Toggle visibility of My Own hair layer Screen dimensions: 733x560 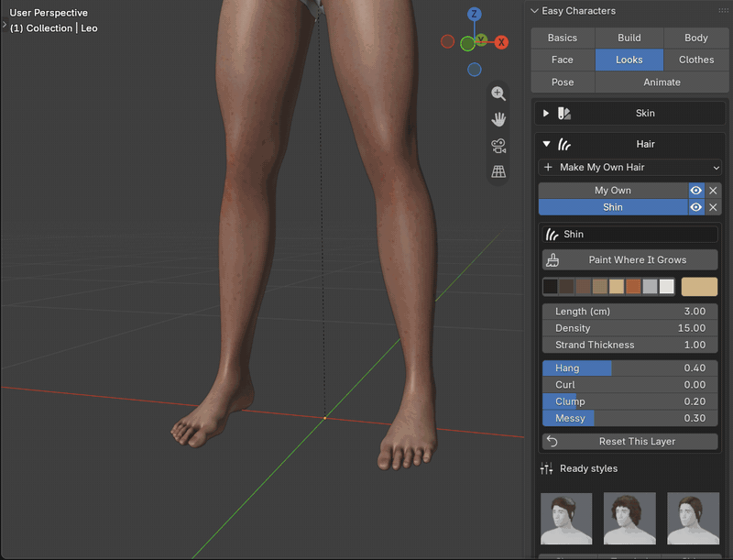(696, 191)
